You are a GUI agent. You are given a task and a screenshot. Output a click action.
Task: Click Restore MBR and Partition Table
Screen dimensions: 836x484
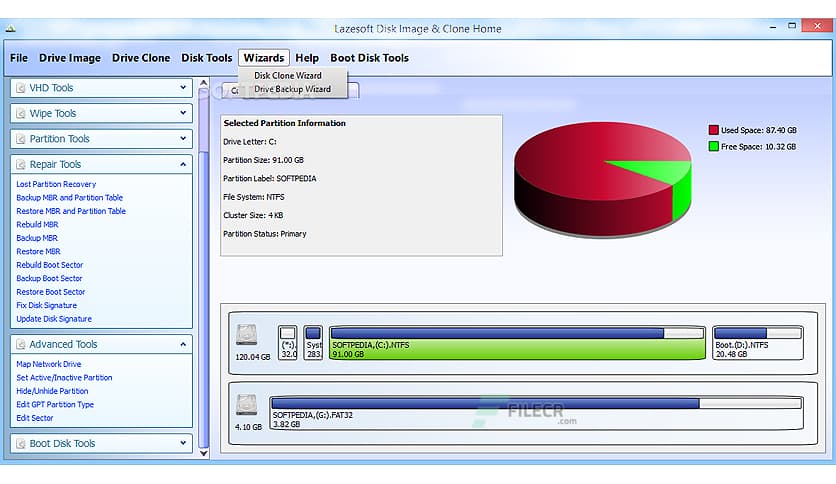pyautogui.click(x=71, y=211)
